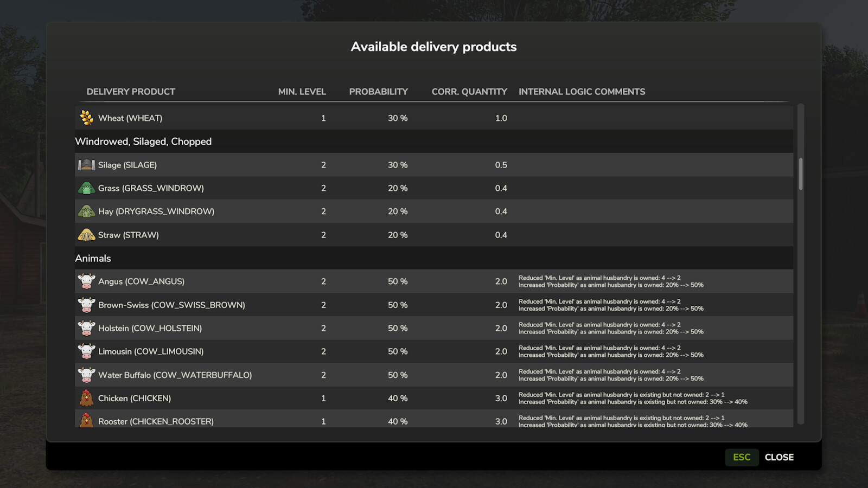Collapse the Windrowed, Silaged, Chopped section
The height and width of the screenshot is (488, 868).
[143, 142]
